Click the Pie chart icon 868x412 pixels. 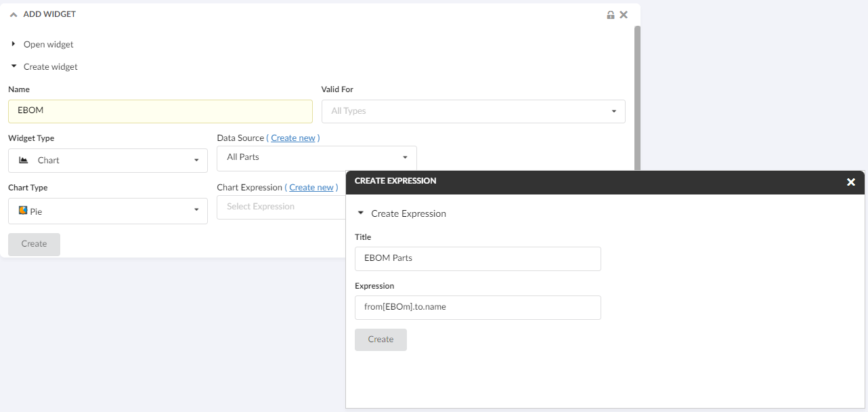pyautogui.click(x=23, y=211)
